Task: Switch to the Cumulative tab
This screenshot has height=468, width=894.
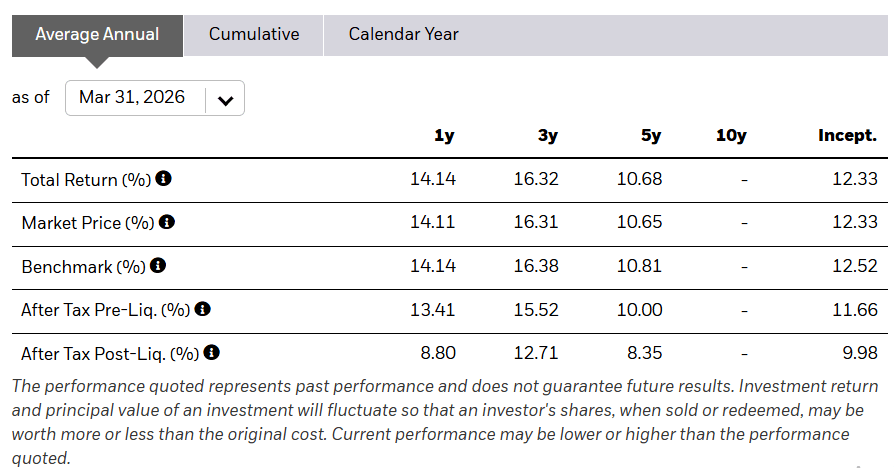Action: coord(254,34)
